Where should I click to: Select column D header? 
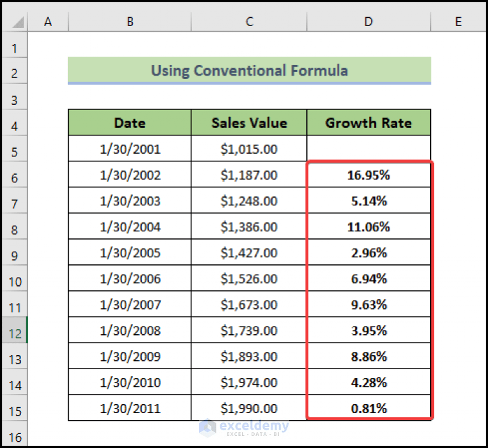369,22
